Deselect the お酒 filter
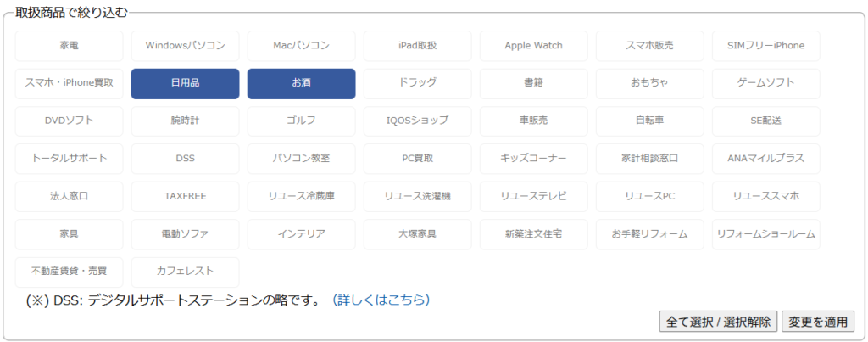The height and width of the screenshot is (342, 868). (x=301, y=83)
